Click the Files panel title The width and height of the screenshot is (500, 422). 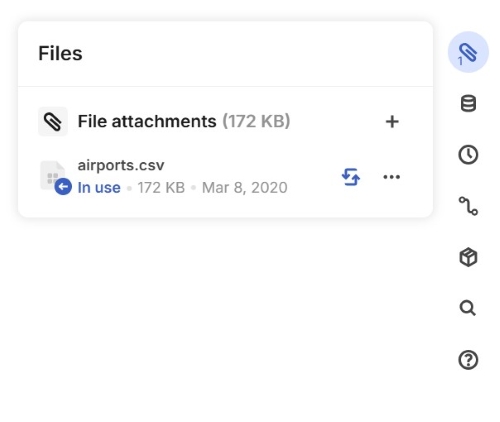(60, 53)
